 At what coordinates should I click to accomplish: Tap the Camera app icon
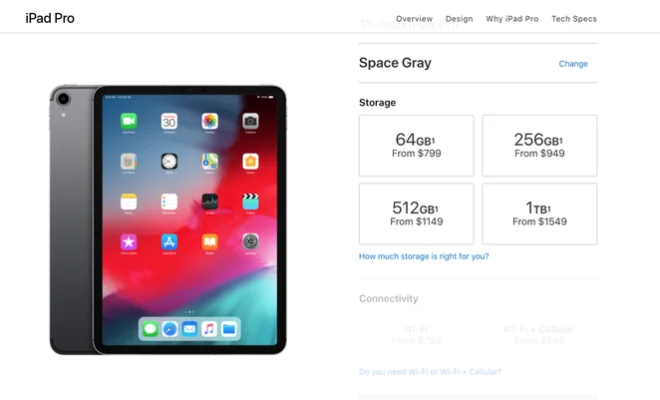coord(250,121)
